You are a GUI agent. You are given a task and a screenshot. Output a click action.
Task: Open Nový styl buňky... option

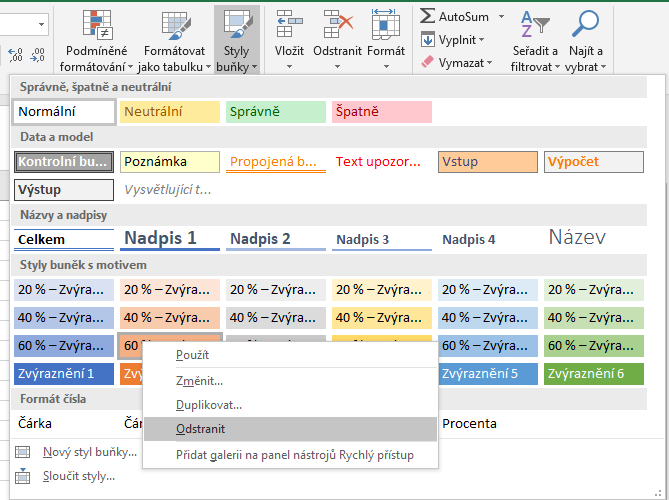click(90, 452)
